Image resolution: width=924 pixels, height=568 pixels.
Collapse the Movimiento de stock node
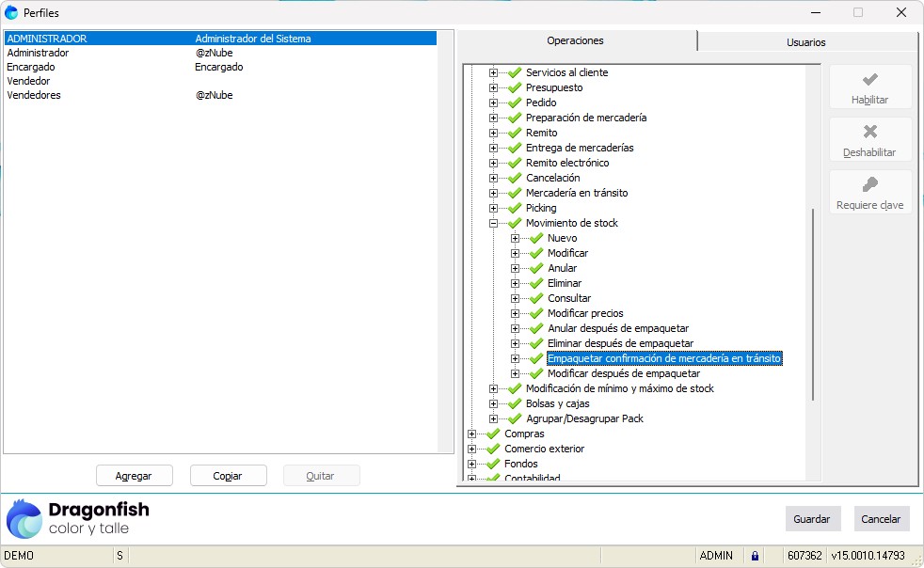[493, 223]
